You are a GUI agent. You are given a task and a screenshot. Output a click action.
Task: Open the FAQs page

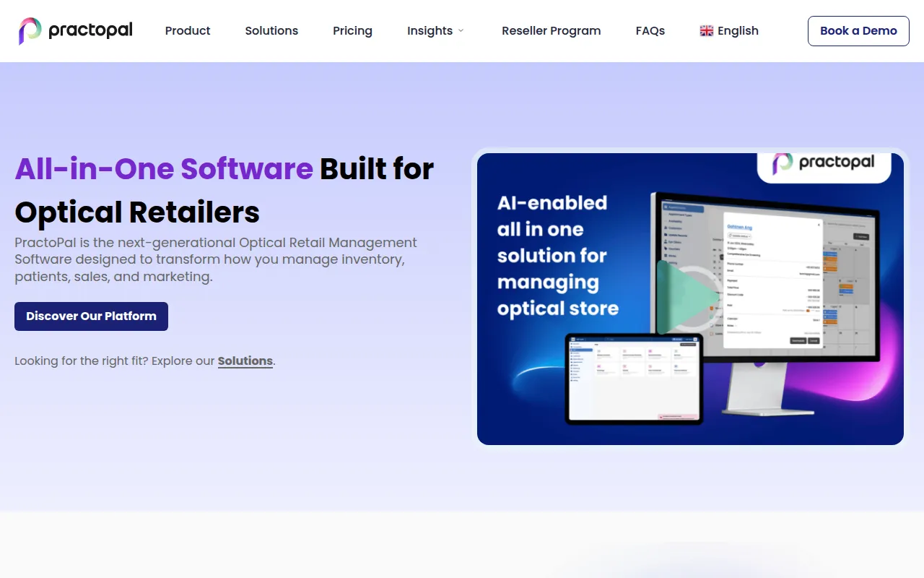pyautogui.click(x=650, y=30)
